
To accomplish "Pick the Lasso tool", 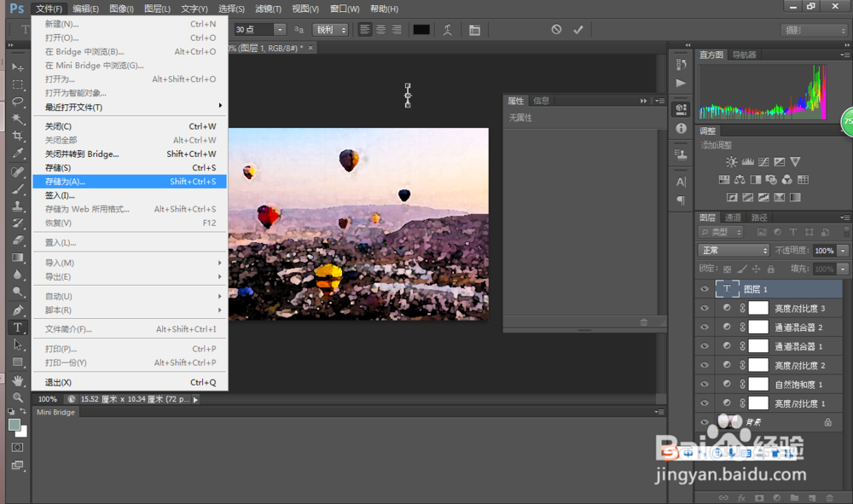I will 17,101.
